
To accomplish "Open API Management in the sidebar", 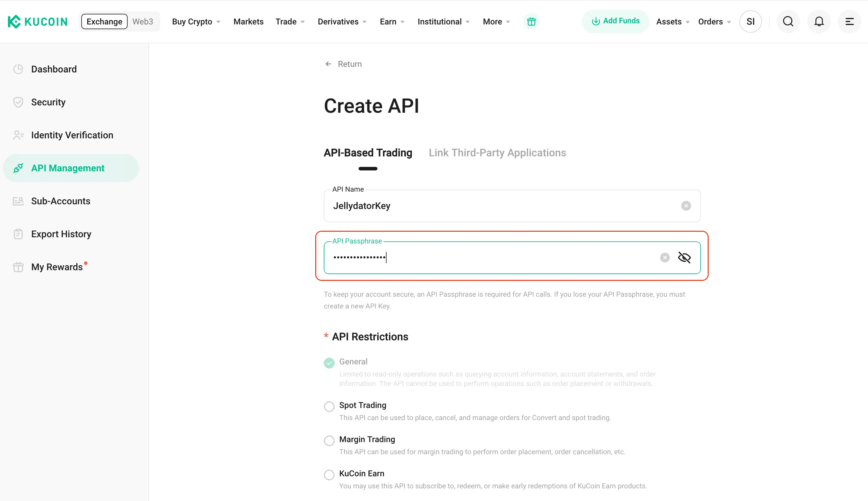I will click(x=71, y=168).
